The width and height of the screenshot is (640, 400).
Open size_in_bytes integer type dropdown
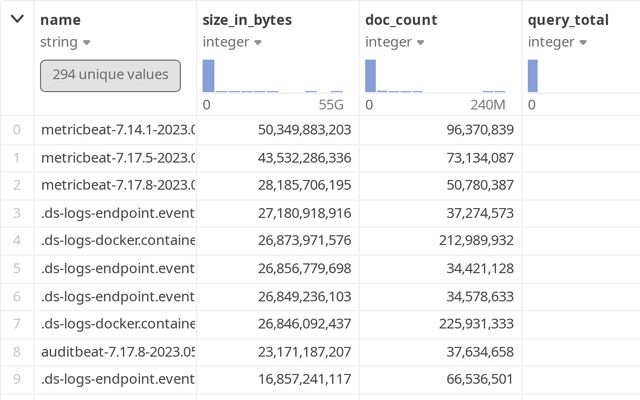tap(258, 42)
